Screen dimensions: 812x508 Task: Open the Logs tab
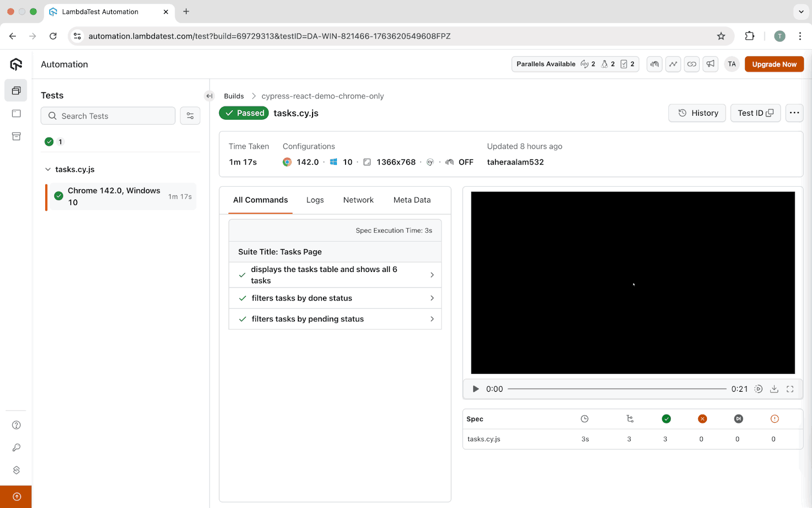(x=315, y=200)
